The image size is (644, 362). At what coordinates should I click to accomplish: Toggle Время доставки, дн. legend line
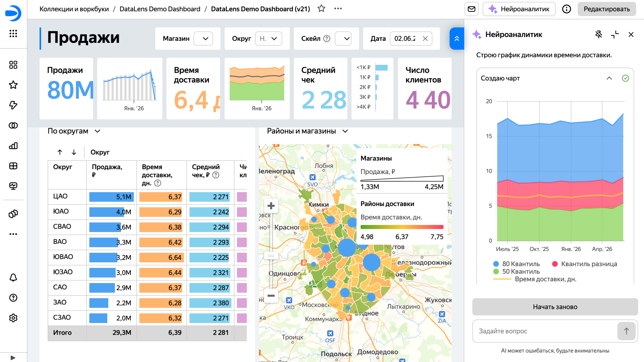[535, 279]
